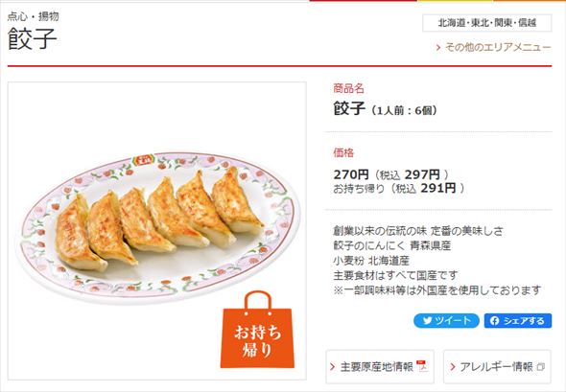The height and width of the screenshot is (392, 566).
Task: Click the Facebook logo icon
Action: (494, 321)
